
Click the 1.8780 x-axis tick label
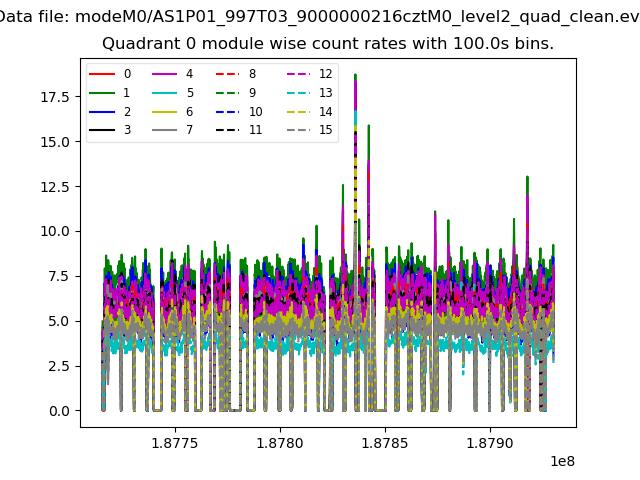(280, 442)
